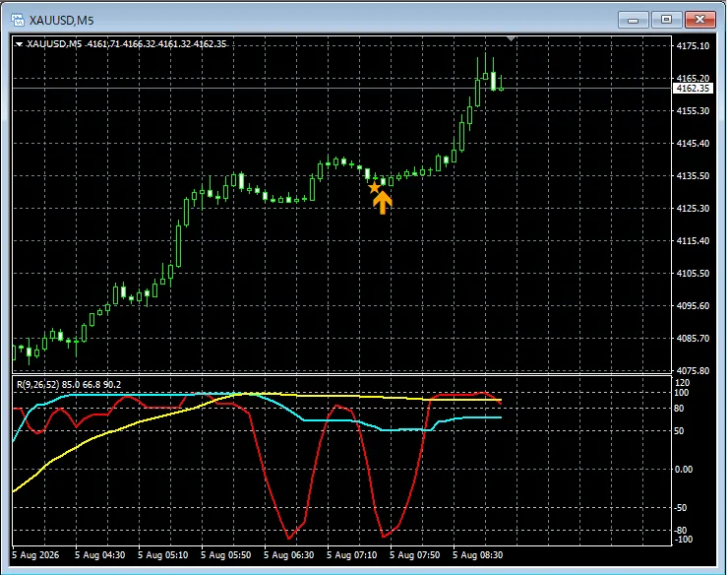Click time axis label 5 Aug 04:30
The image size is (728, 575).
(99, 555)
